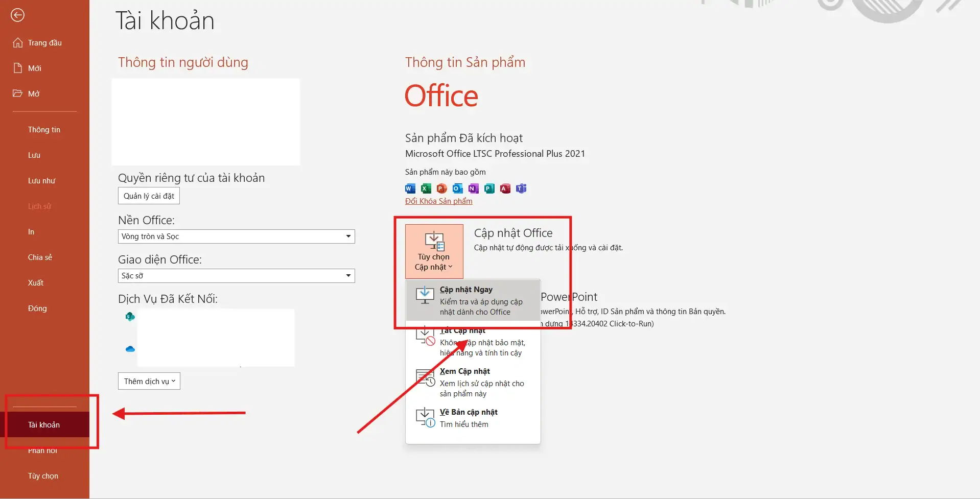Select the Excel app icon

tap(426, 188)
